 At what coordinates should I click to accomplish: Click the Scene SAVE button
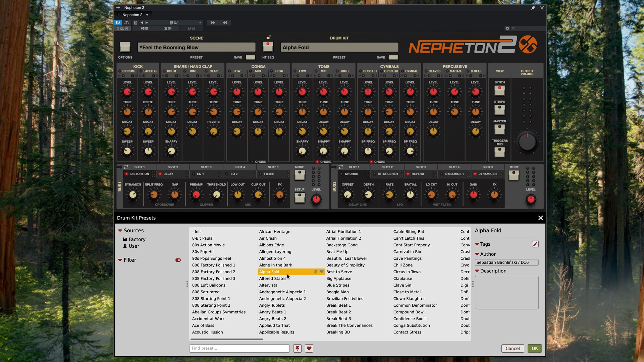pyautogui.click(x=250, y=57)
